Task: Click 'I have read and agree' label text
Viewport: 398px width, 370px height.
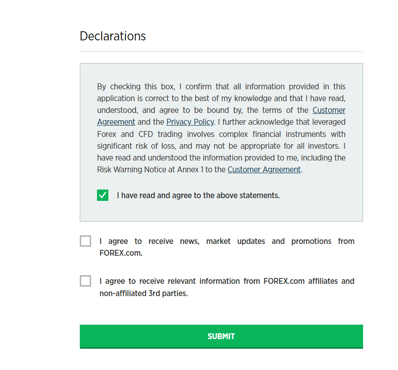Action: coord(198,195)
